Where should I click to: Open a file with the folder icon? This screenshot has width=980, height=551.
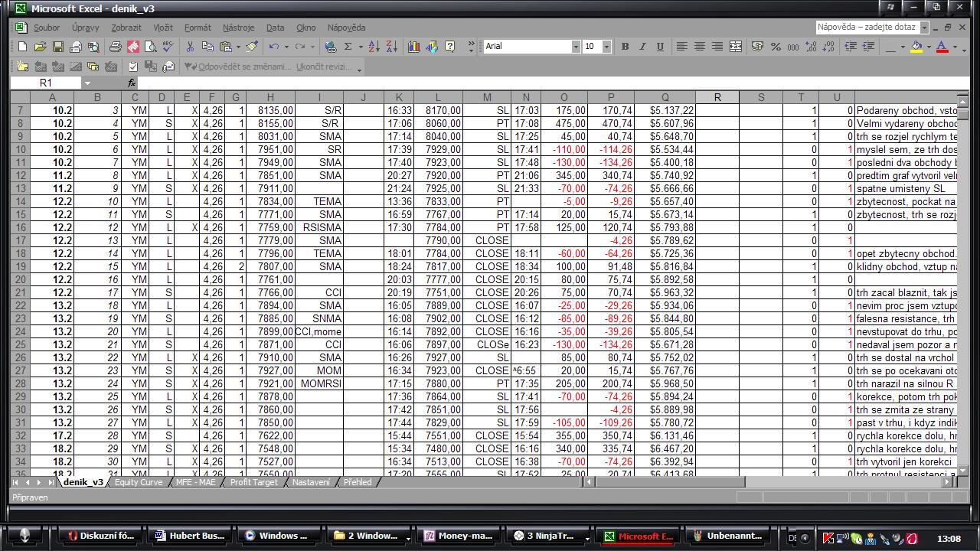click(x=41, y=47)
